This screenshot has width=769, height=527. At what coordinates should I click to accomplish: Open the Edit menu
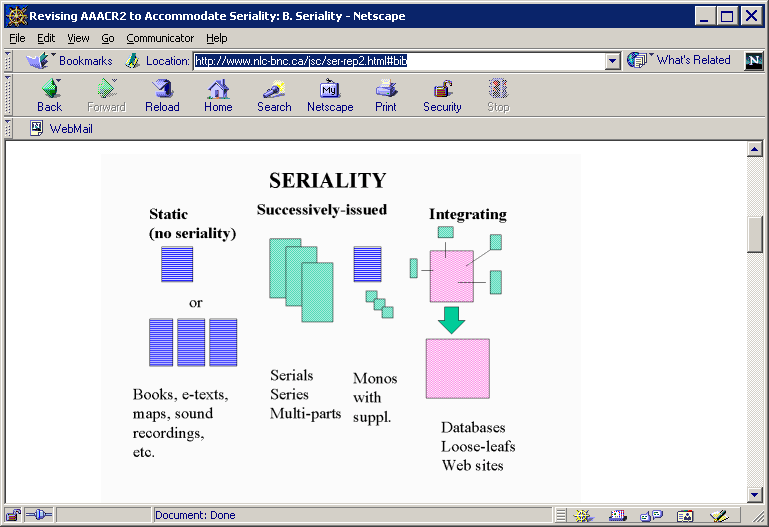[46, 38]
